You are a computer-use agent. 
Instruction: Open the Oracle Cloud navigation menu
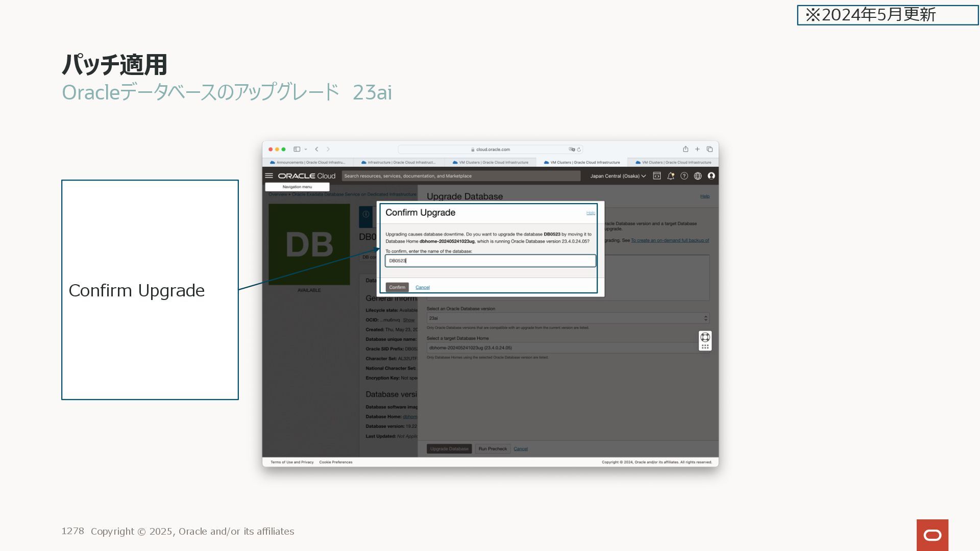(269, 176)
